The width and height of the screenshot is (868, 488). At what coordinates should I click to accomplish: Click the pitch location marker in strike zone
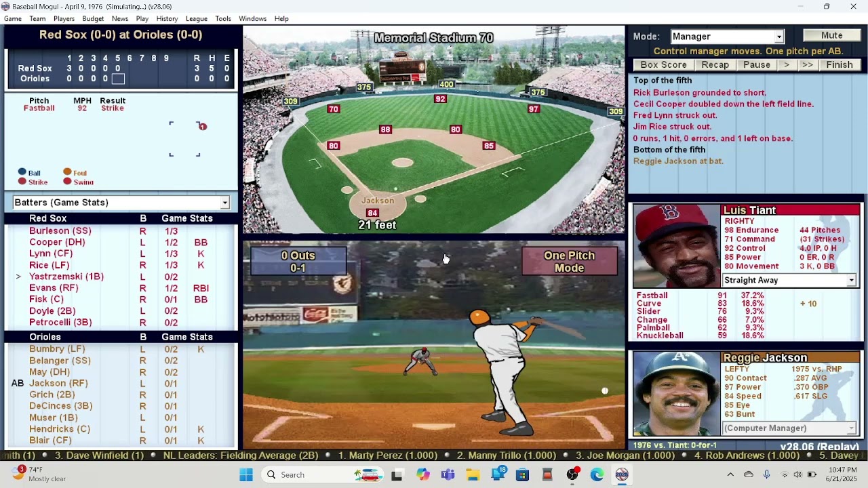(x=202, y=126)
